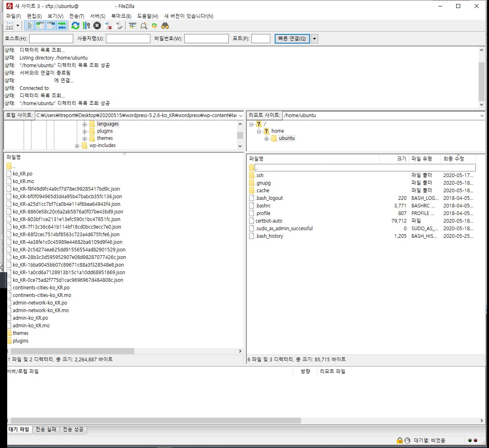This screenshot has width=489, height=448.
Task: Expand the local themes tree node
Action: 85,138
